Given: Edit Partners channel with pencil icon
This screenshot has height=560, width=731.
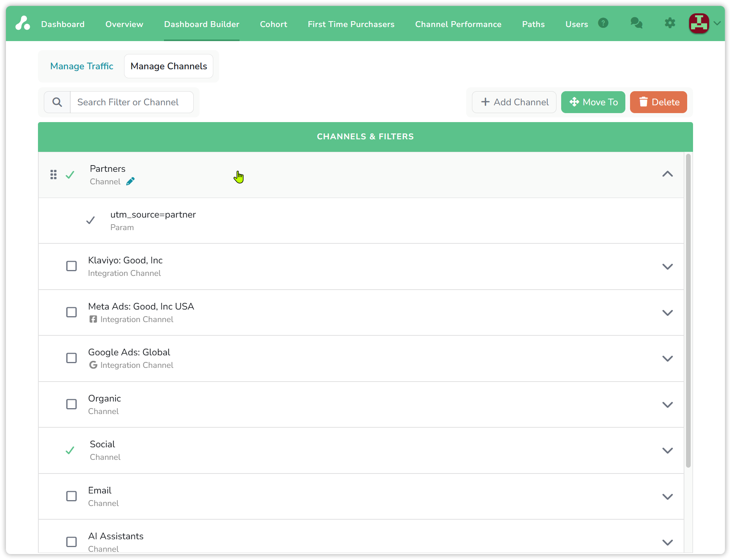Looking at the screenshot, I should pos(130,181).
